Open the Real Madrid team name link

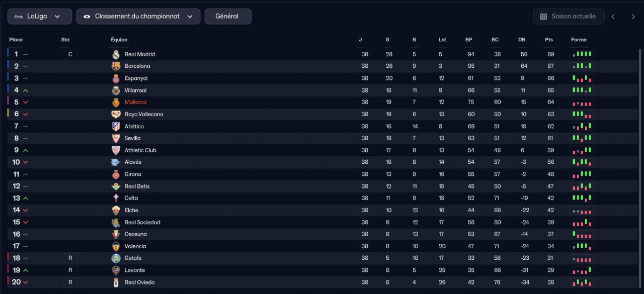[x=140, y=54]
